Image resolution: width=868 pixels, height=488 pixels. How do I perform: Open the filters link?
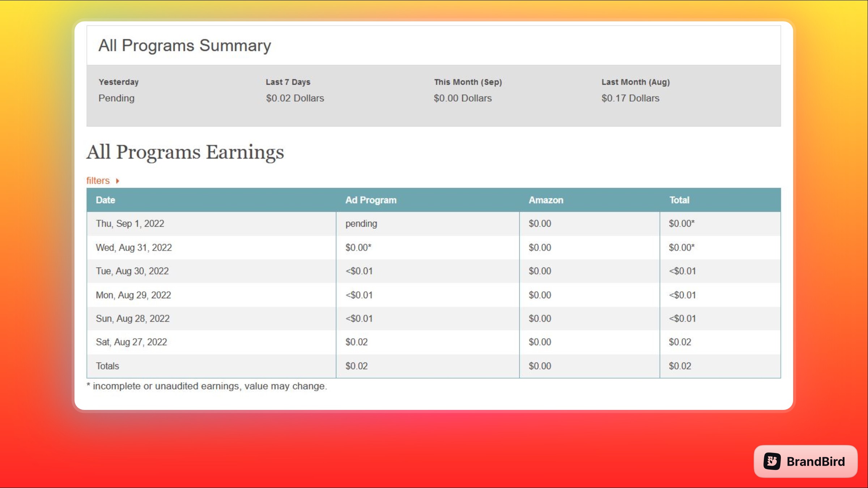98,180
